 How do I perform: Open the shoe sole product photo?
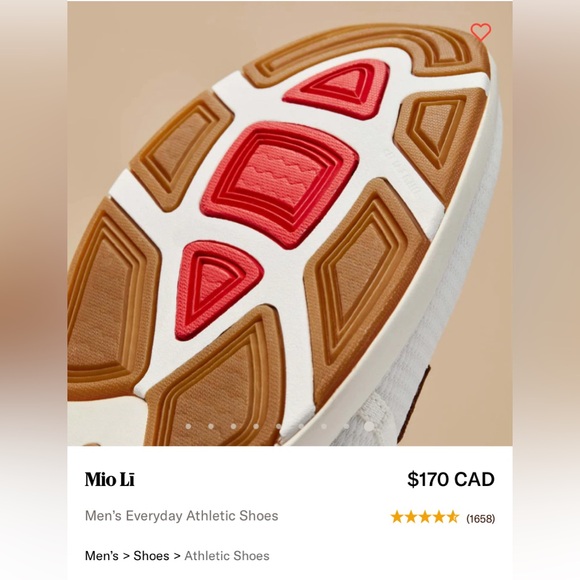pos(290,223)
